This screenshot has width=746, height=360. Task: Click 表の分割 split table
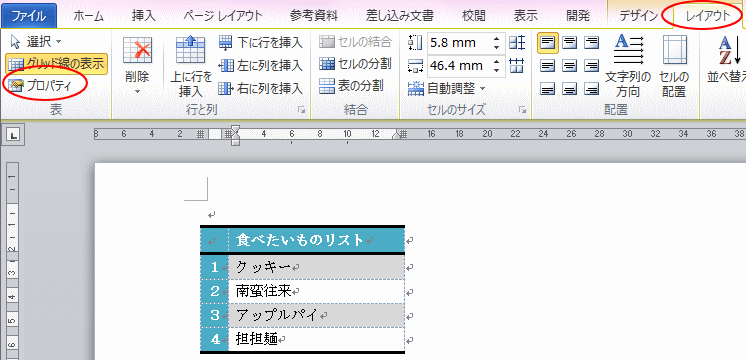click(351, 86)
